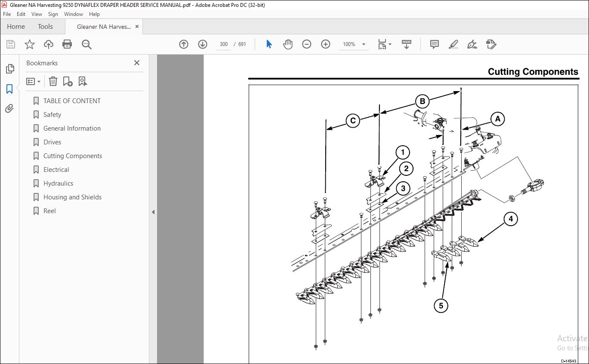Open the File menu
Image resolution: width=589 pixels, height=364 pixels.
[x=7, y=14]
